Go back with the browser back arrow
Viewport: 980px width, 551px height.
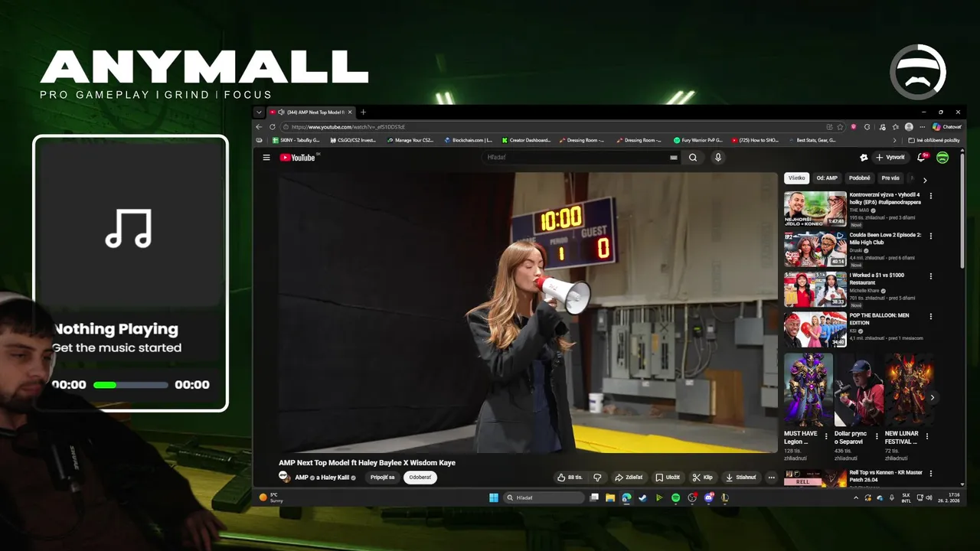[259, 127]
